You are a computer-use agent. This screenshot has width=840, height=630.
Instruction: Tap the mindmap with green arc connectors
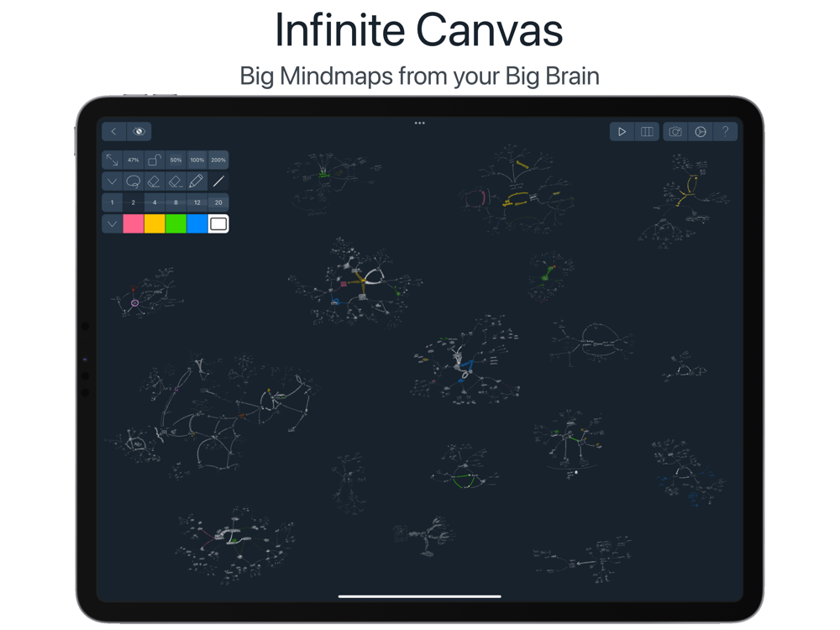pos(464,467)
